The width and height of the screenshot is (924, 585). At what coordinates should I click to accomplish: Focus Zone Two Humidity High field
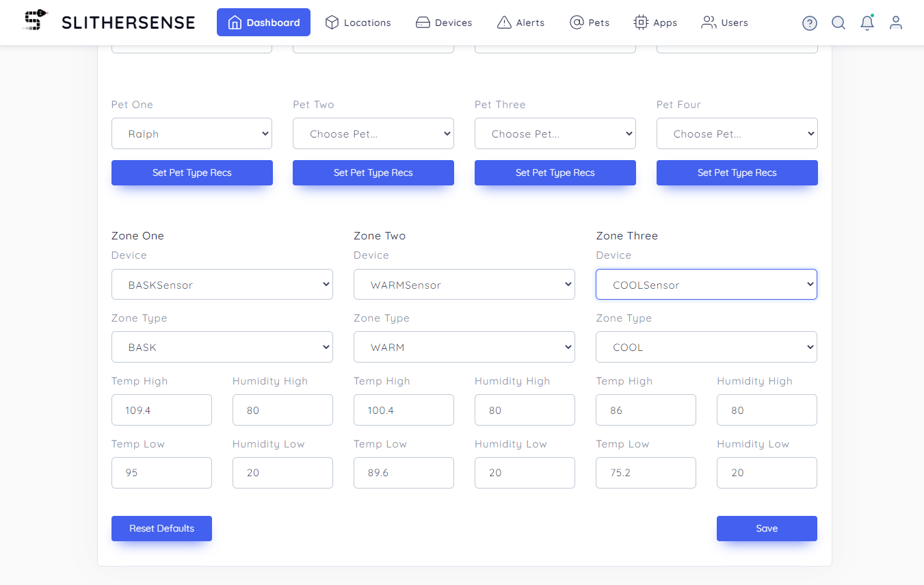tap(525, 410)
